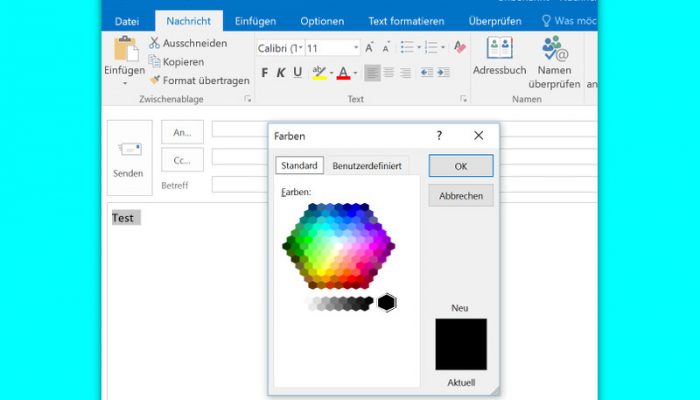The width and height of the screenshot is (700, 400).
Task: Close the Farben dialog
Action: coord(479,135)
